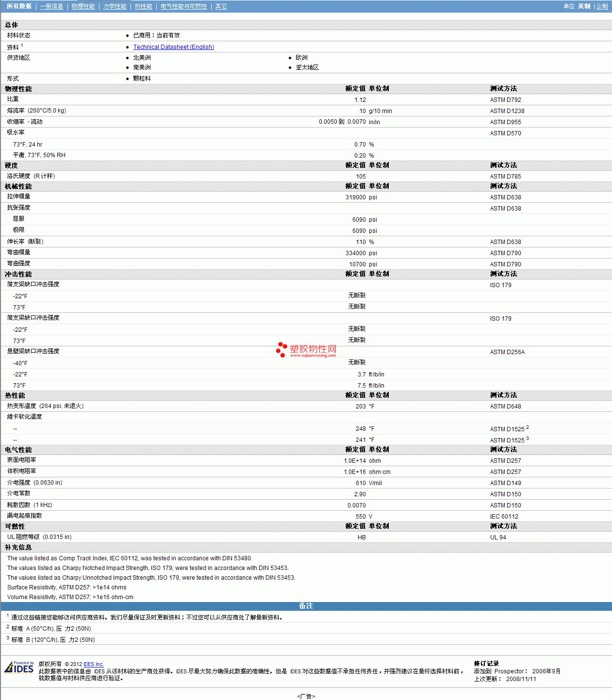This screenshot has width=612, height=700.
Task: Select the 比重 value 1.12
Action: coord(360,100)
